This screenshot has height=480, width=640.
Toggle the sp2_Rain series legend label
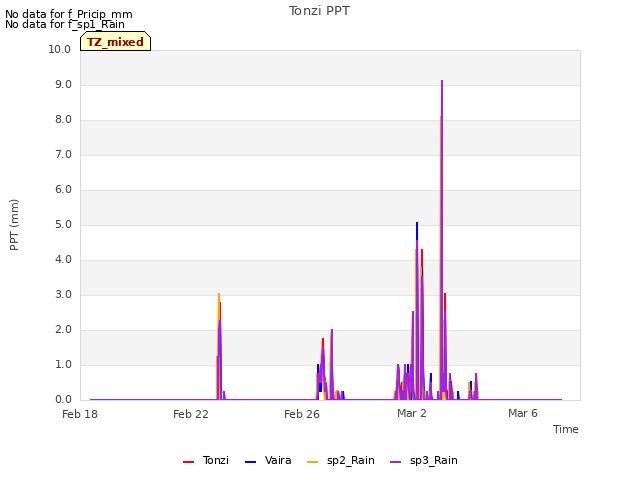351,461
